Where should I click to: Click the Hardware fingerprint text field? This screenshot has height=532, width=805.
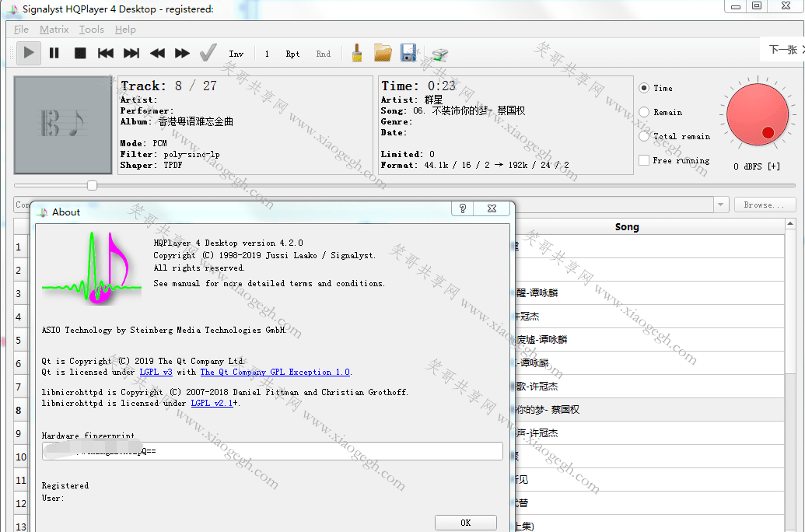272,451
